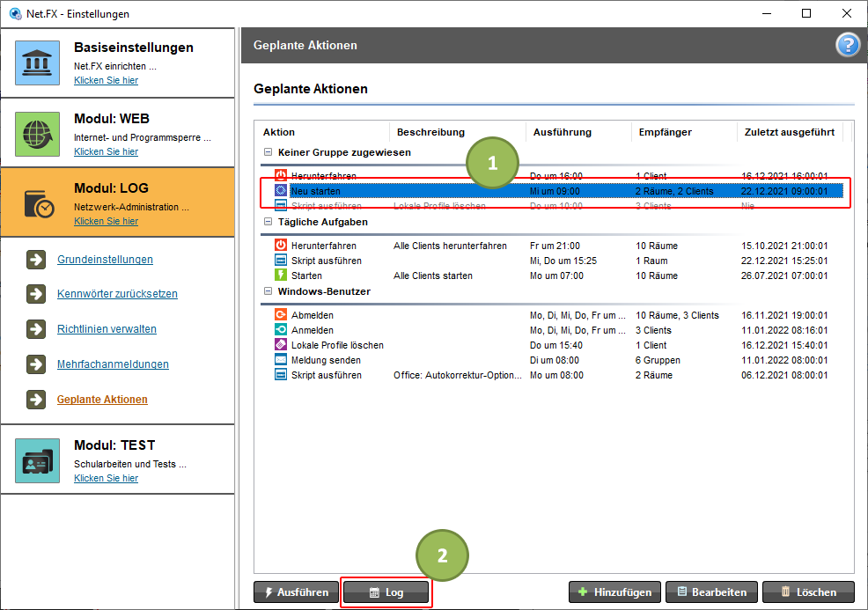This screenshot has height=610, width=868.
Task: Select Alle Clients herunterfahren description
Action: click(450, 246)
